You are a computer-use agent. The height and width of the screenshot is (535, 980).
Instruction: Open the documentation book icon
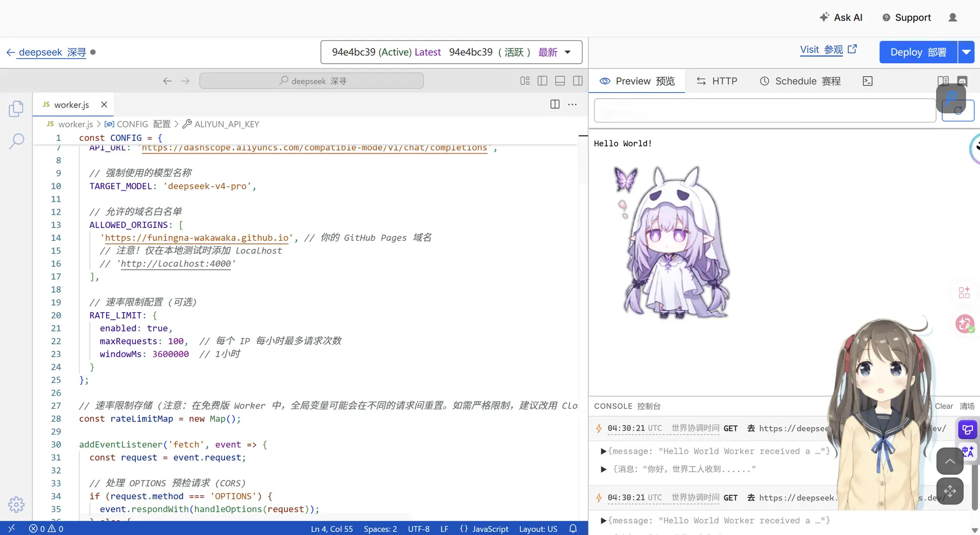pyautogui.click(x=943, y=81)
